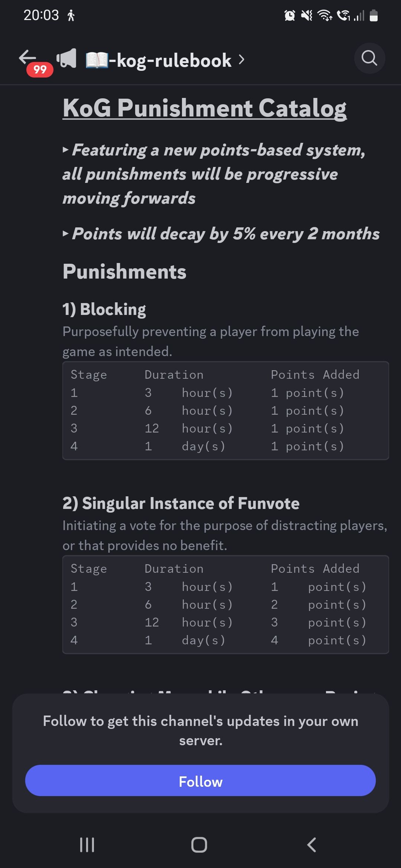Follow this channel with the Follow button

click(200, 780)
